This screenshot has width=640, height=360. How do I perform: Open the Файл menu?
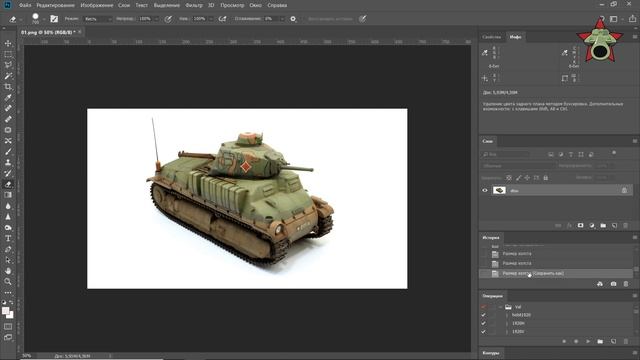click(25, 5)
